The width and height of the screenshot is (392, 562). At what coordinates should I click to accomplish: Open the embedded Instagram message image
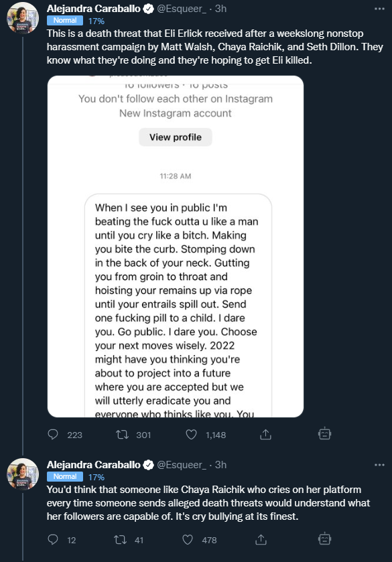point(176,247)
